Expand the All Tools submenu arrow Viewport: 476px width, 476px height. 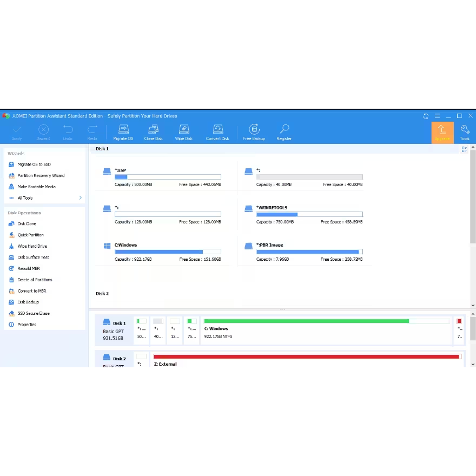[x=81, y=198]
